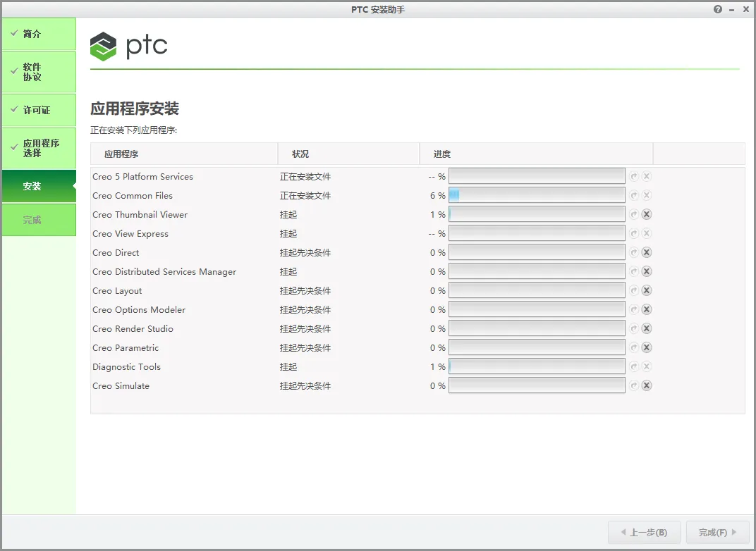Screen dimensions: 756x551
Task: Select the Creo Options Modeler row name
Action: [139, 310]
